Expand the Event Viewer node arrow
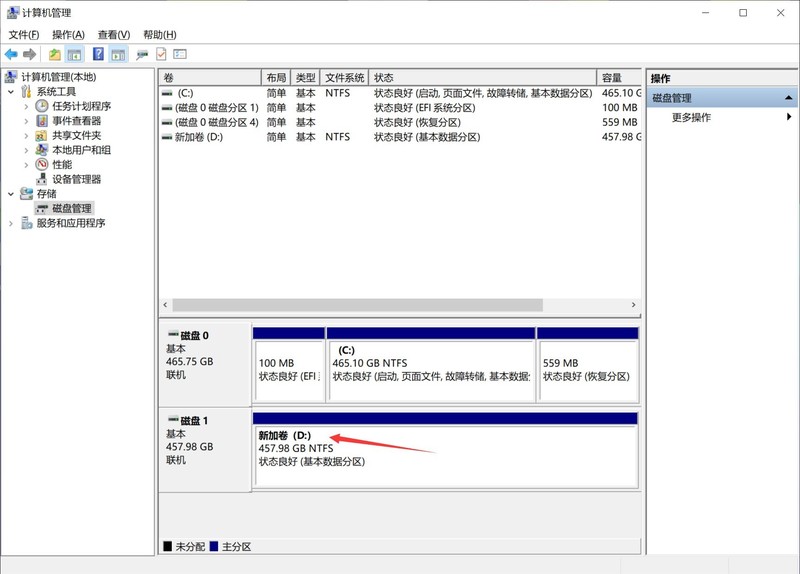The height and width of the screenshot is (574, 800). pyautogui.click(x=26, y=121)
